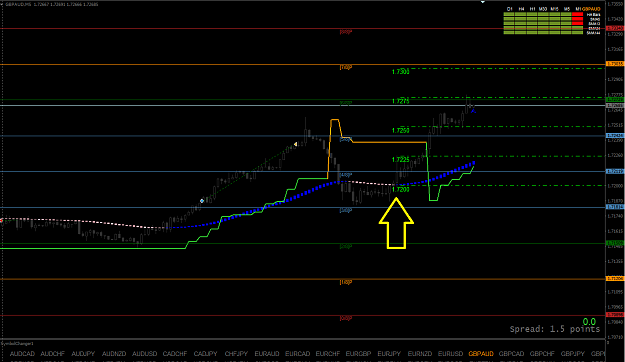Click the M5 timeframe column header
This screenshot has width=625, height=362.
[566, 9]
